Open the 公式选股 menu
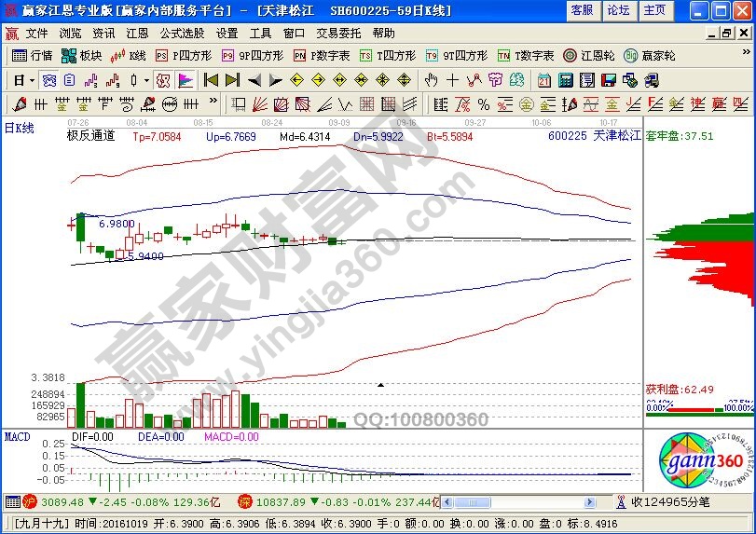Viewport: 756px width, 534px height. (x=182, y=34)
